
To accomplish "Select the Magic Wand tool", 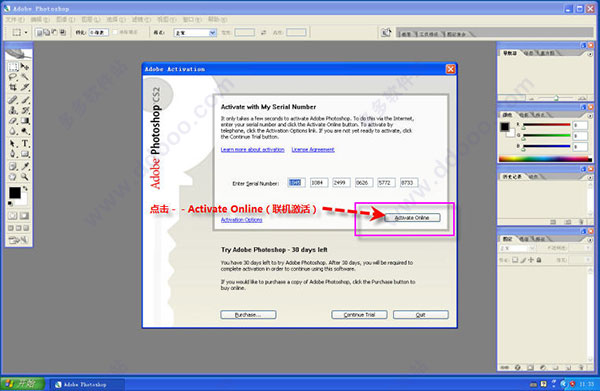I will point(25,77).
